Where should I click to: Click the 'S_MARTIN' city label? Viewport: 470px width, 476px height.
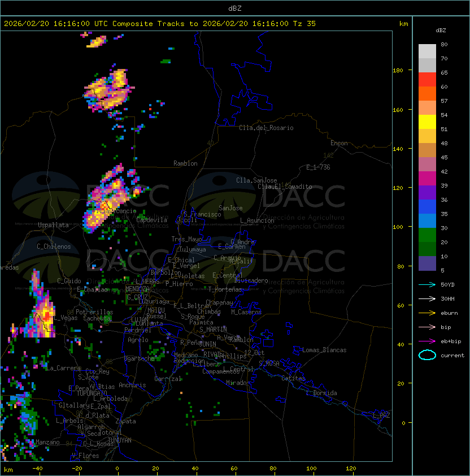pyautogui.click(x=213, y=330)
